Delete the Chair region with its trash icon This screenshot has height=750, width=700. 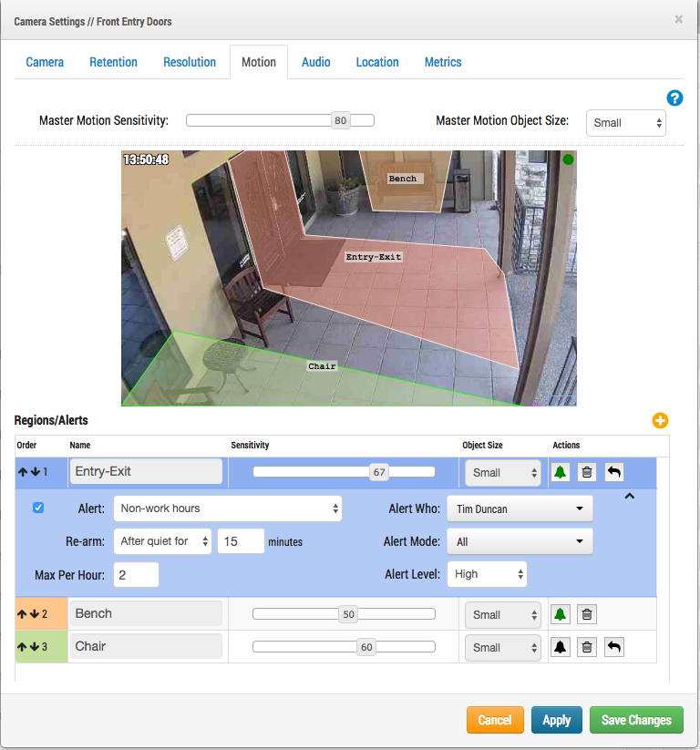pyautogui.click(x=587, y=648)
